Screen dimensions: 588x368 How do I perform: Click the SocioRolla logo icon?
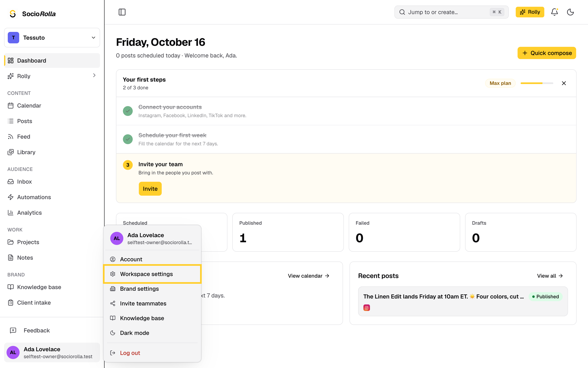pos(13,14)
